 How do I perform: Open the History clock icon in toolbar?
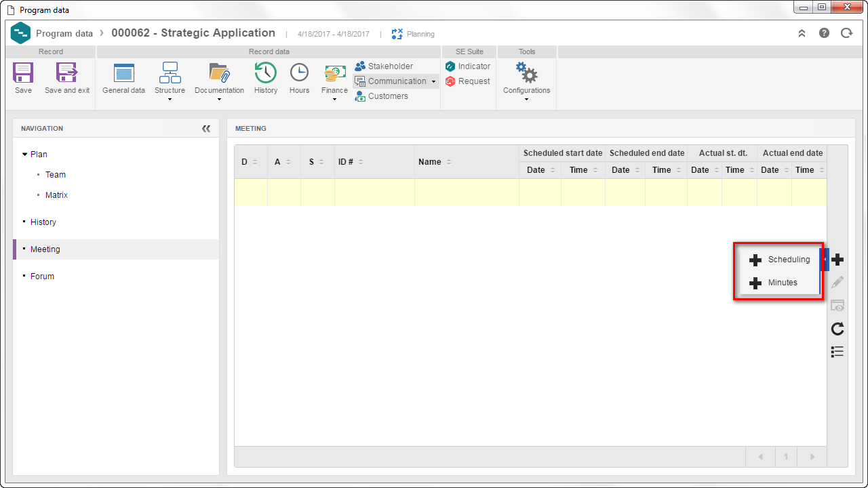(266, 73)
